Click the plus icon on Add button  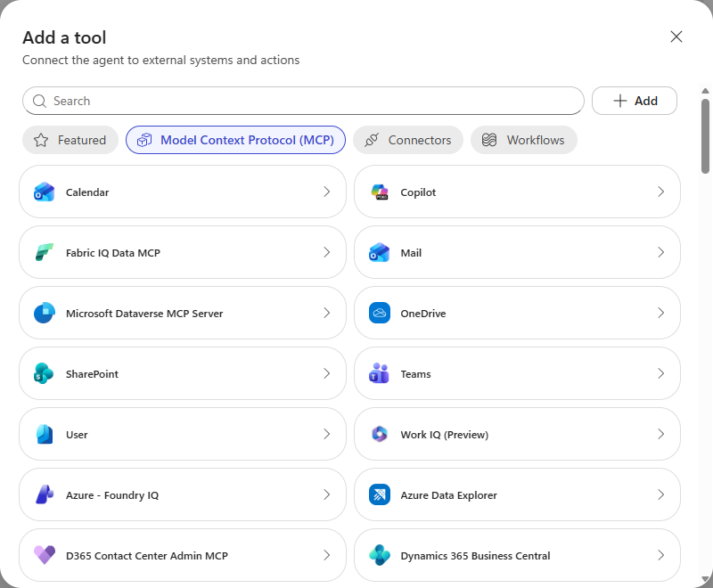tap(620, 101)
